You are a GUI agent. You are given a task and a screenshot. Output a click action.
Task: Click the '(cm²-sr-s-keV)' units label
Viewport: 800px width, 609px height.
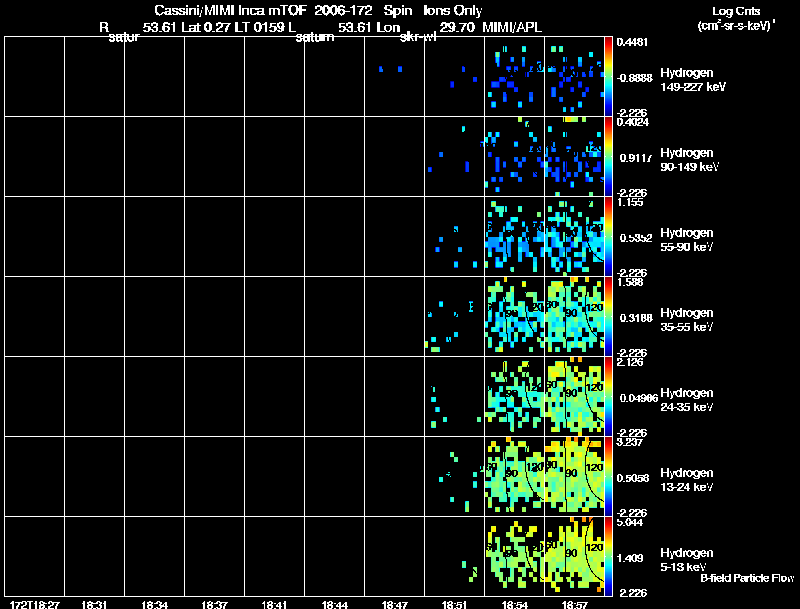(x=734, y=26)
